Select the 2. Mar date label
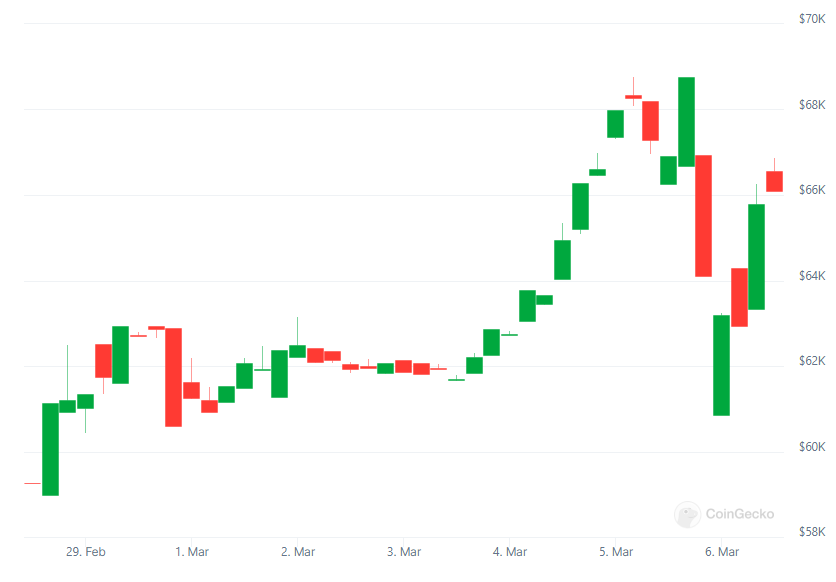 click(298, 551)
